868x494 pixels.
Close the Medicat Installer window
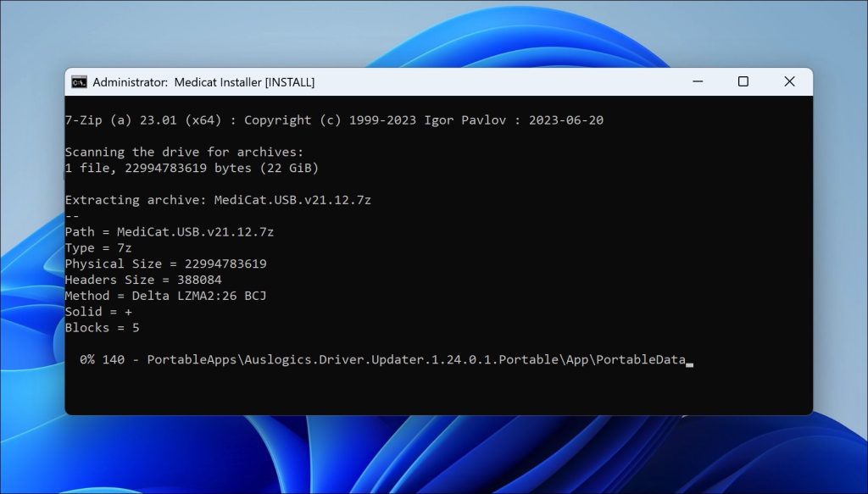(789, 82)
